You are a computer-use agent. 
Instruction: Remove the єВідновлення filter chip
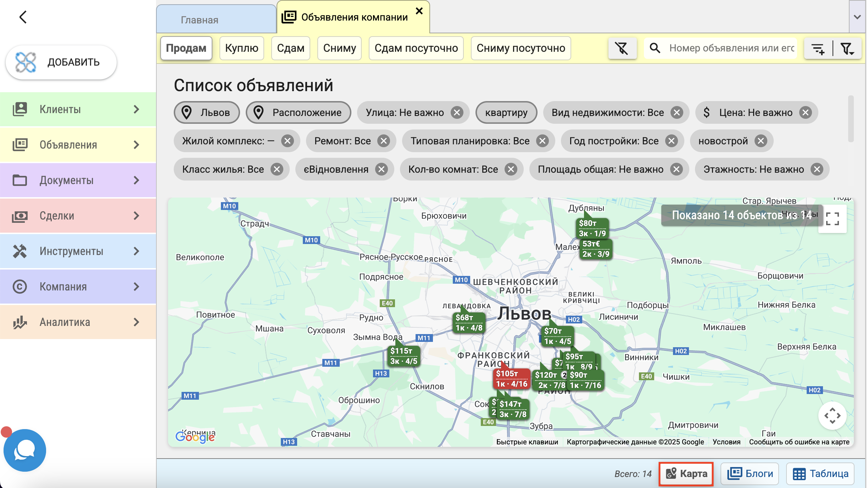coord(382,169)
